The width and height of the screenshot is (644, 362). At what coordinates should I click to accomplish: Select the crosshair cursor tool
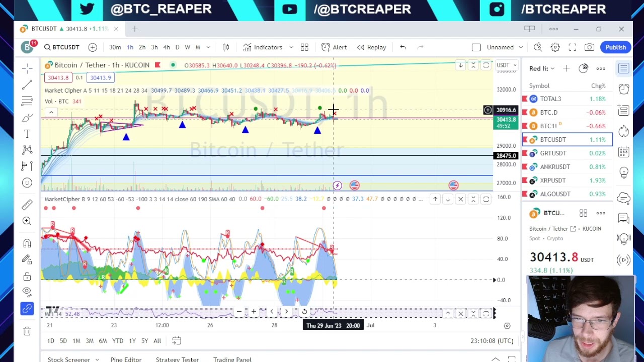coord(27,68)
